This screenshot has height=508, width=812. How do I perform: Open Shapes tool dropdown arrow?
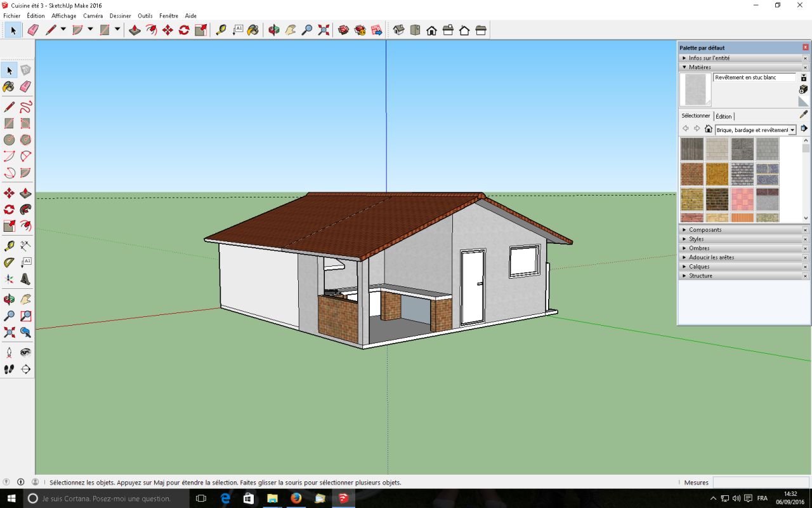(x=117, y=30)
